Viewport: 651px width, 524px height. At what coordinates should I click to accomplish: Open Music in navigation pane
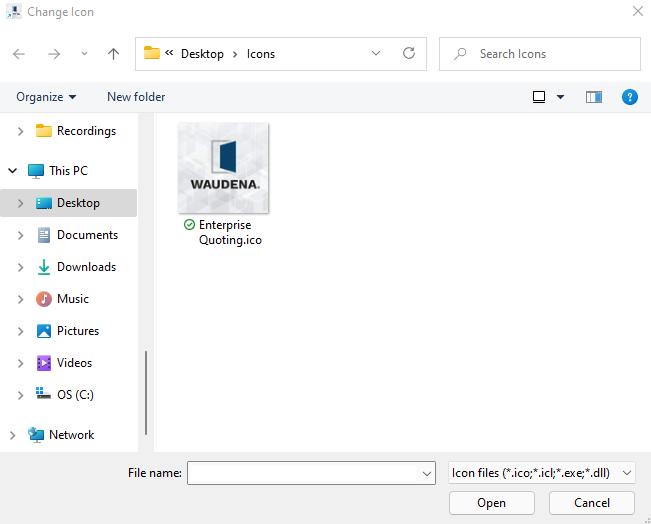(73, 299)
